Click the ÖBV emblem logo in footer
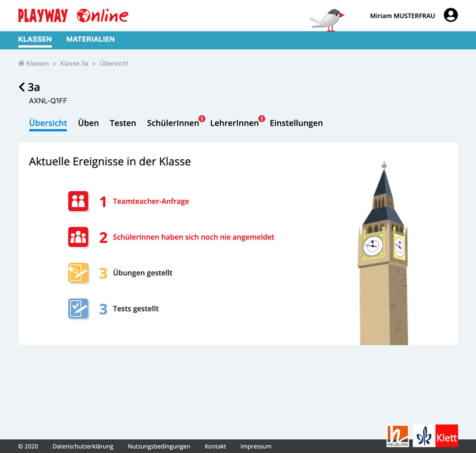The image size is (476, 453). point(424,436)
